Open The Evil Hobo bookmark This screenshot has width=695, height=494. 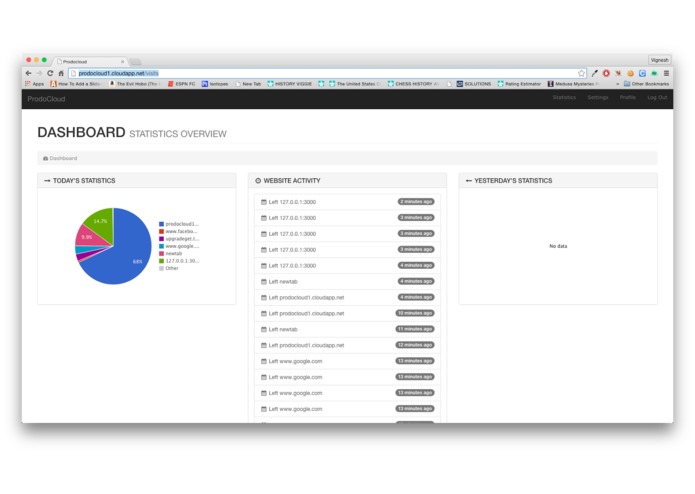pos(134,84)
